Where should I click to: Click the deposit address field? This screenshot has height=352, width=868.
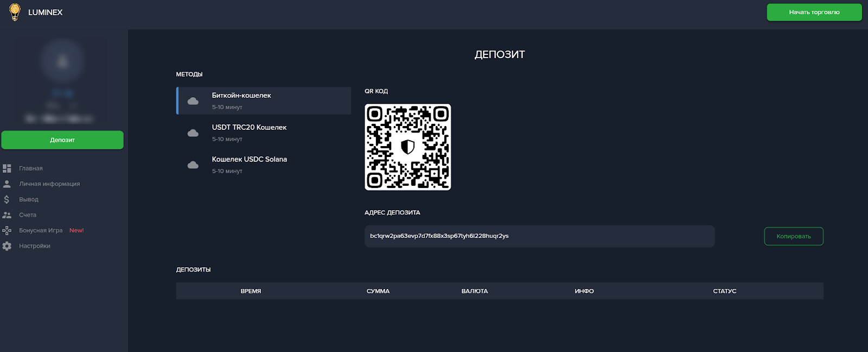[x=540, y=236]
